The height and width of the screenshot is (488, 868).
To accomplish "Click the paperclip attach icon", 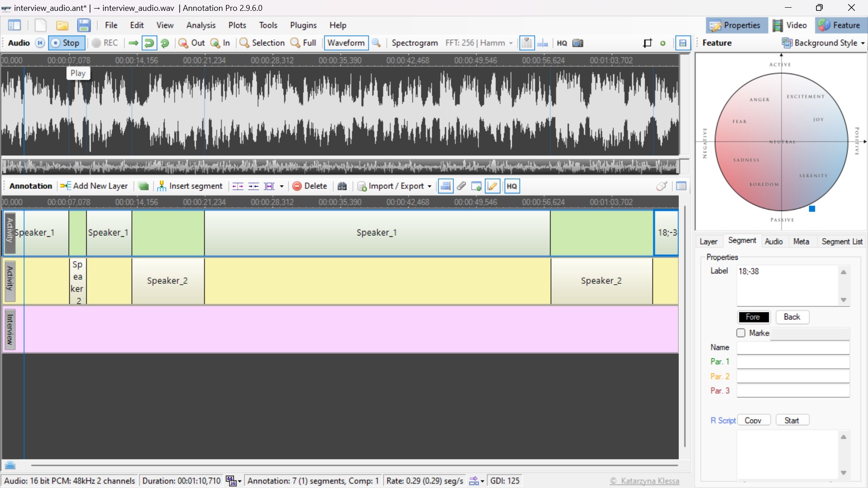I will (x=461, y=186).
